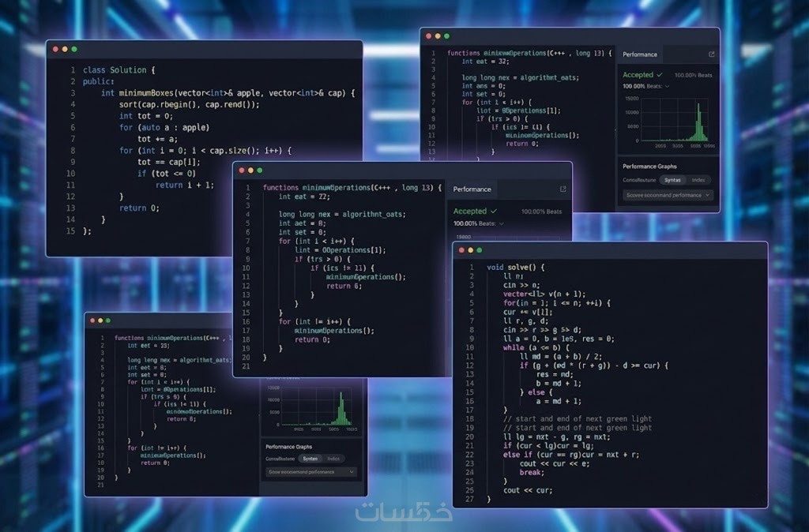809x532 pixels.
Task: Click the line '} else {' in solve window
Action: [x=536, y=392]
